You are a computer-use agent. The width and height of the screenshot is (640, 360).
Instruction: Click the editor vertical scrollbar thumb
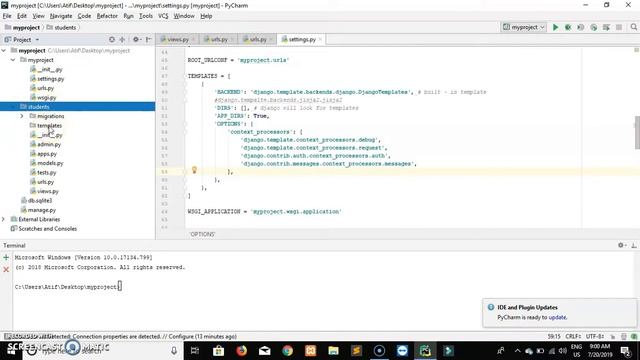(x=637, y=133)
